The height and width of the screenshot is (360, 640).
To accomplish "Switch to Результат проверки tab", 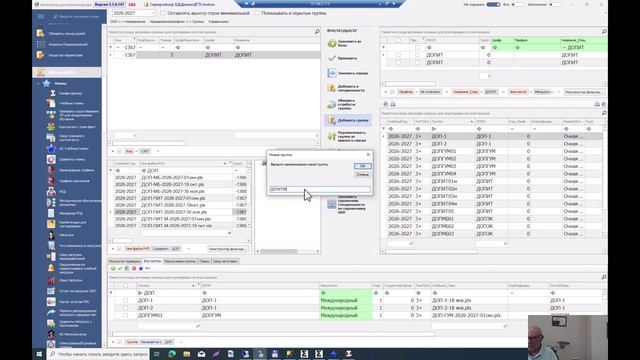I will [x=124, y=261].
